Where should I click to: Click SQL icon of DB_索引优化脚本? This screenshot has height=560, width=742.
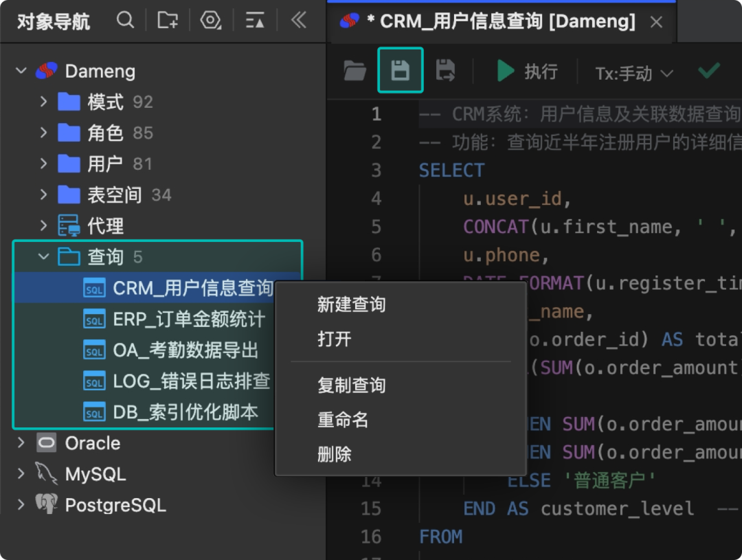(x=94, y=412)
